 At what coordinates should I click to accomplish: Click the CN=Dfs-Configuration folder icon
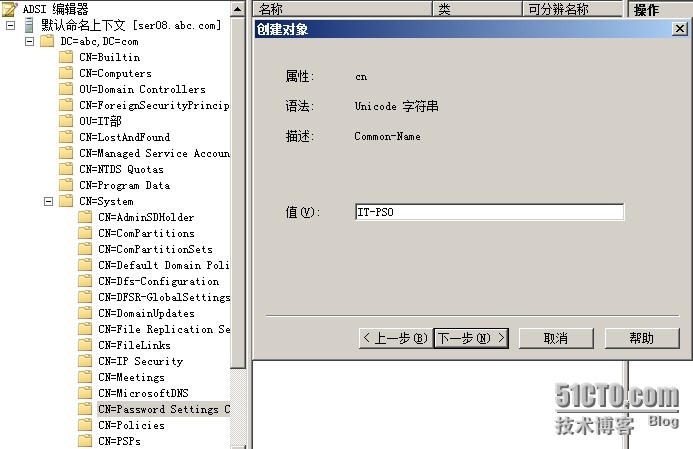click(85, 281)
